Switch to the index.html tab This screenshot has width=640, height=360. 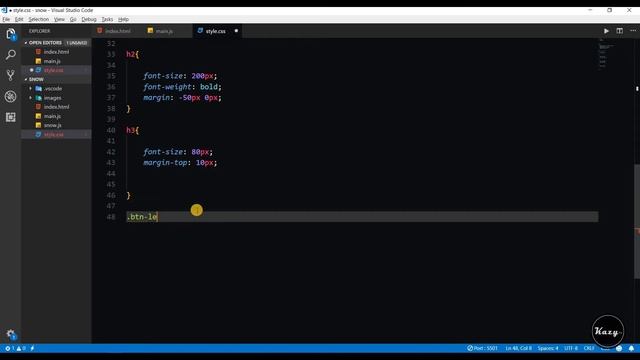[118, 31]
